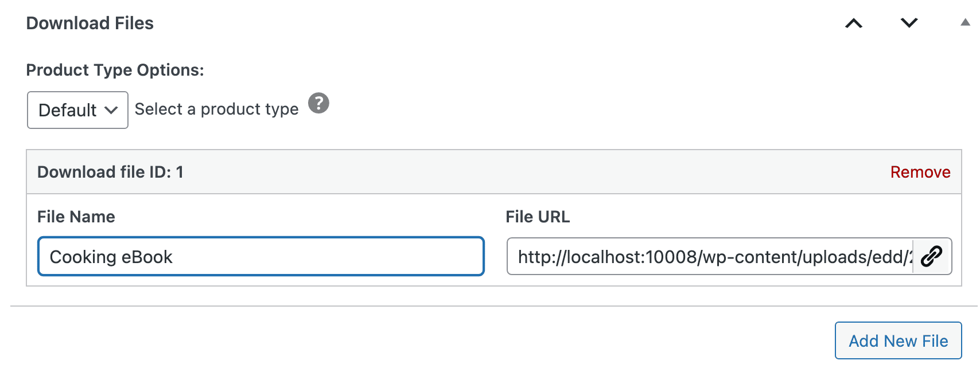Click the Product Type Options label
Viewport: 980px width, 384px height.
pyautogui.click(x=115, y=70)
